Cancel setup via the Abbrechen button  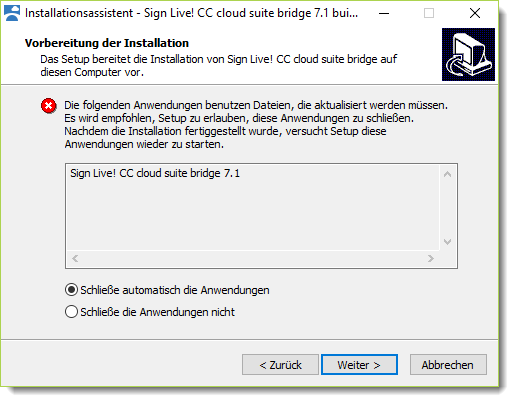click(448, 365)
